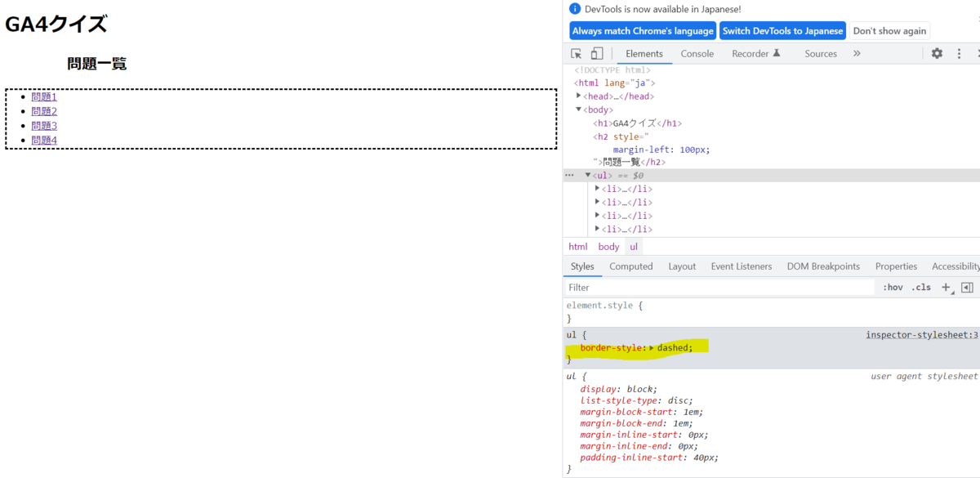Expand the border-style shorthand triangle
Viewport: 980px width, 478px height.
652,348
